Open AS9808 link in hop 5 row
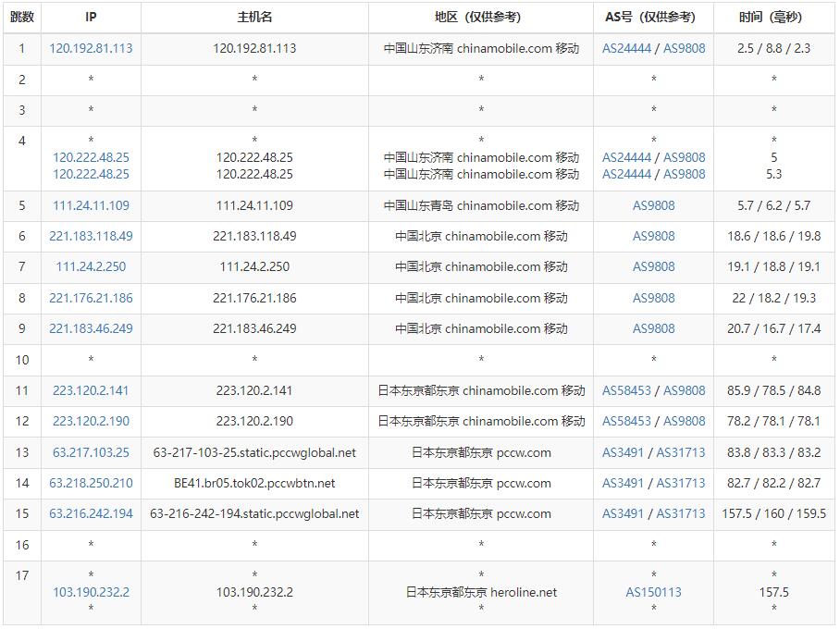This screenshot has height=629, width=840. [x=653, y=205]
